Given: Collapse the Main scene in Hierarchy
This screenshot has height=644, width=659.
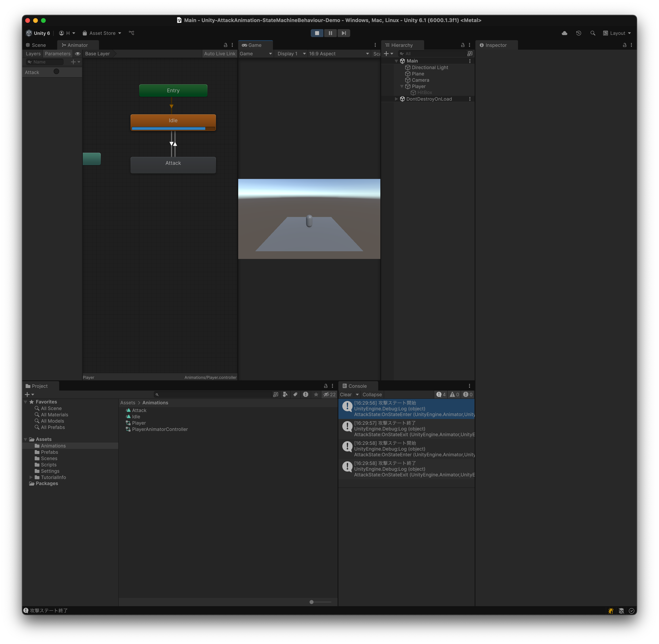Looking at the screenshot, I should (x=396, y=61).
